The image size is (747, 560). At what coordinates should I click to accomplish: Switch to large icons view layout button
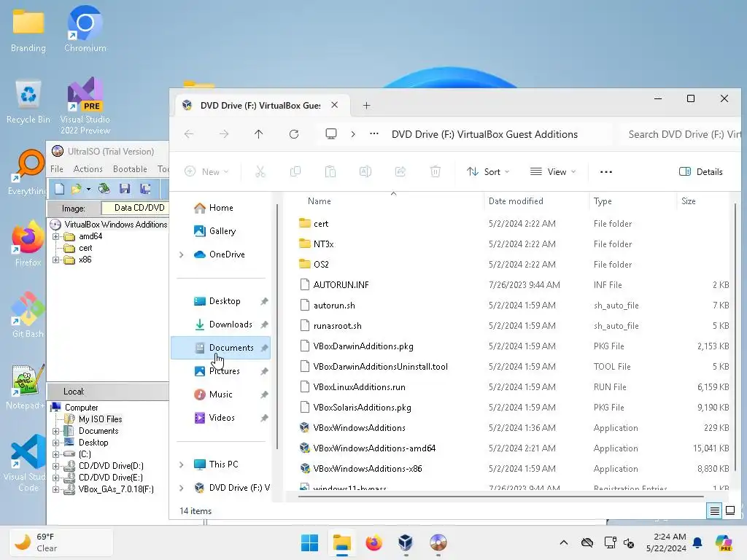pos(729,511)
